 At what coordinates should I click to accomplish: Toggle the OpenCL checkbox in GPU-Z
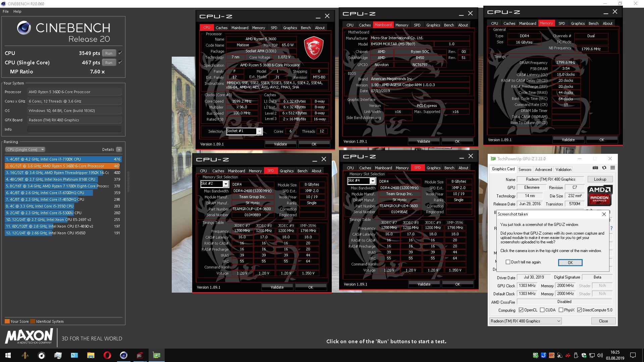(521, 310)
